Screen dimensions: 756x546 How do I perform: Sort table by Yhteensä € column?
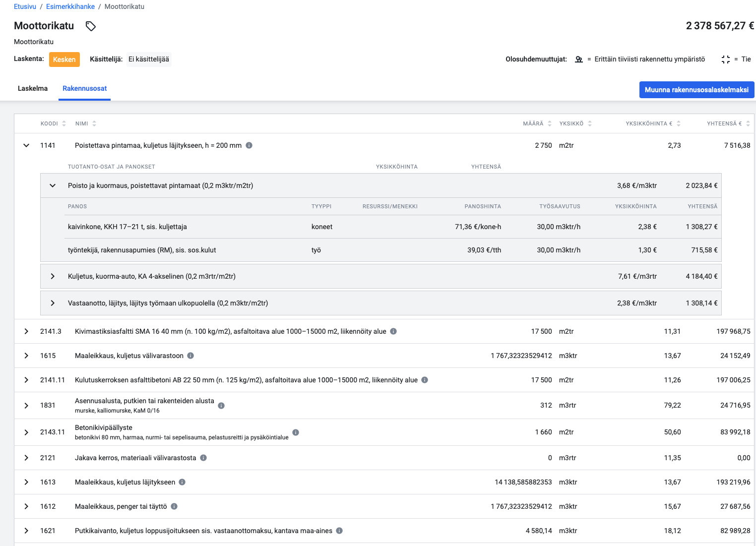coord(748,123)
